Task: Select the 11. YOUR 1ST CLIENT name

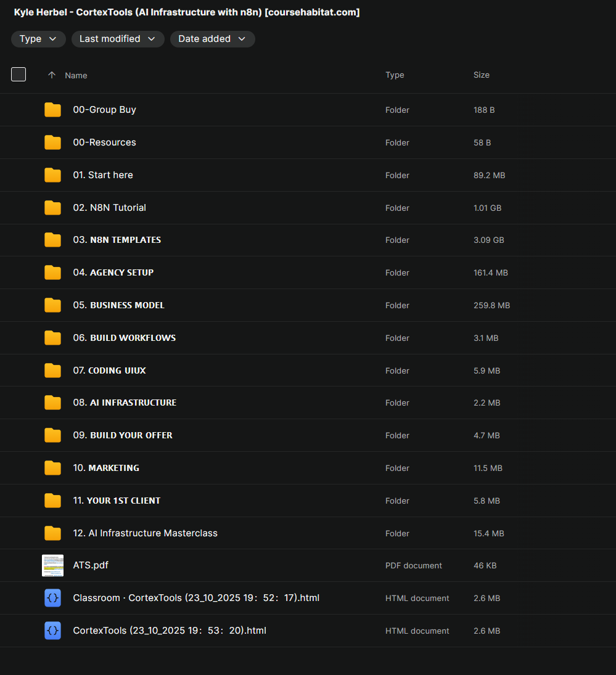Action: click(x=117, y=501)
